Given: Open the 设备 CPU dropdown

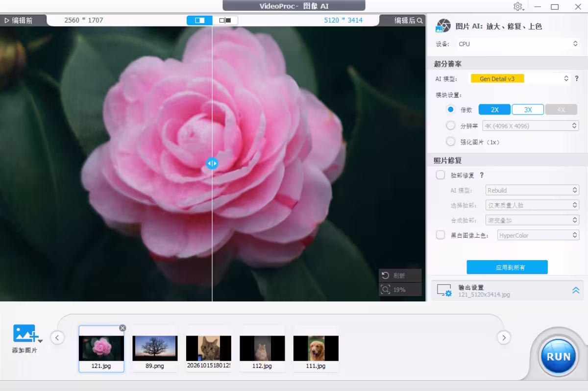Looking at the screenshot, I should pos(518,44).
